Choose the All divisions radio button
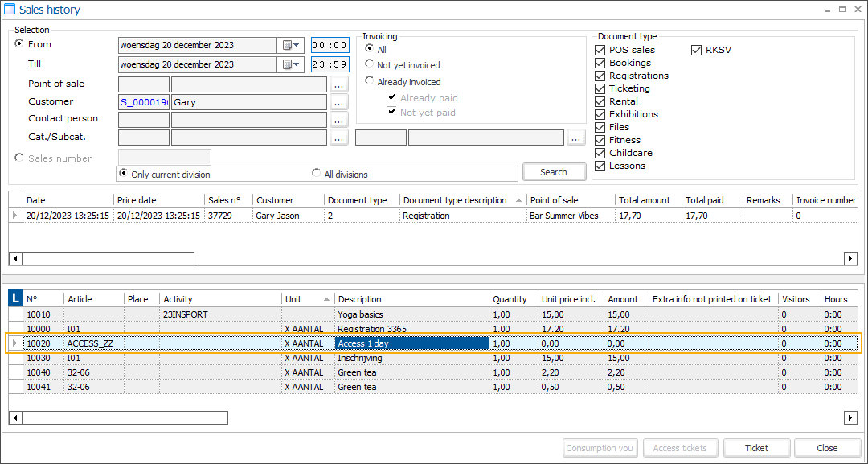This screenshot has height=464, width=868. click(317, 174)
